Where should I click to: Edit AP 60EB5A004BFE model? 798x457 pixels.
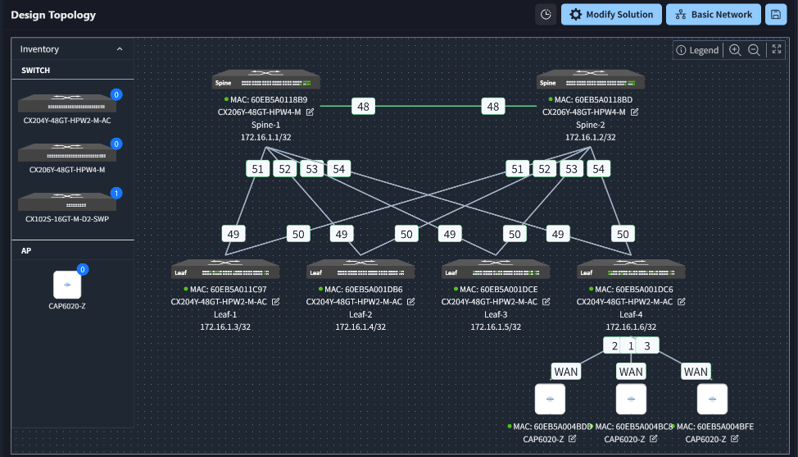pos(735,439)
